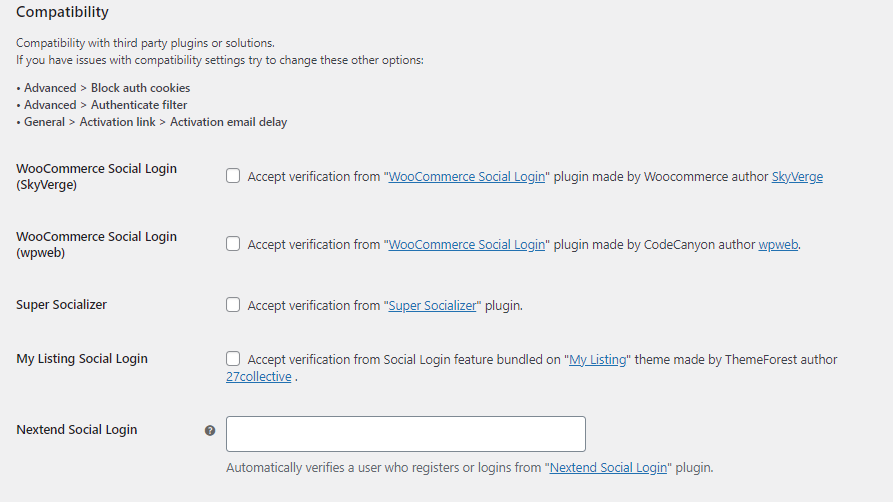Click the WooCommerce Social Login (wpweb) label
The width and height of the screenshot is (893, 502).
click(x=96, y=244)
